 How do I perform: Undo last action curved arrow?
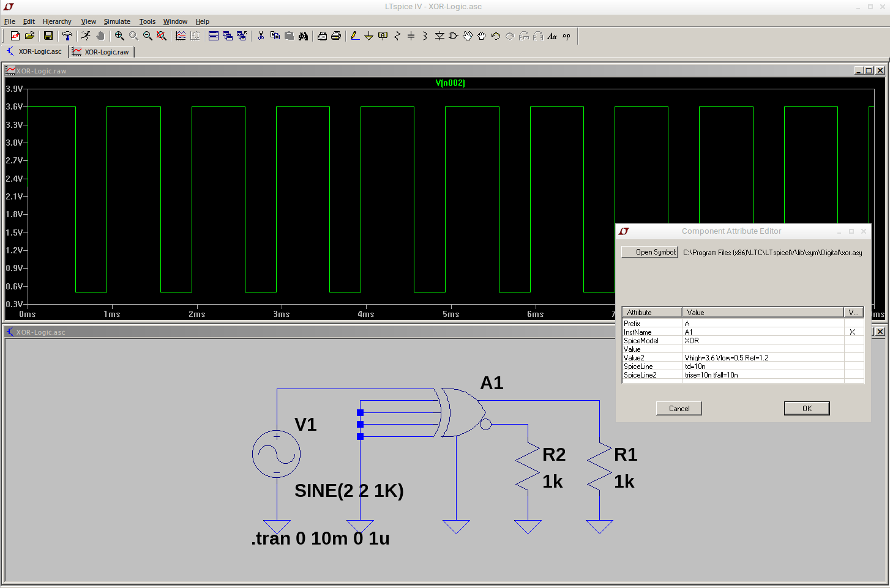pos(496,36)
